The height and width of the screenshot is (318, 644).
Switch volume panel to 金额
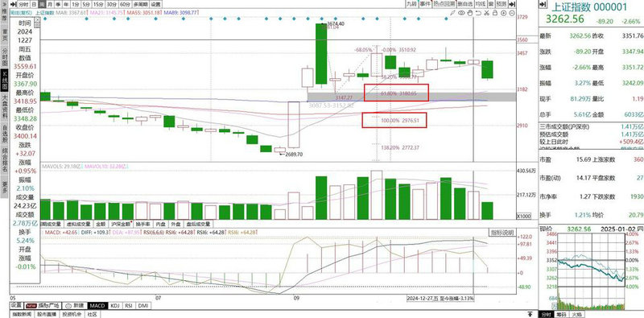pyautogui.click(x=101, y=225)
